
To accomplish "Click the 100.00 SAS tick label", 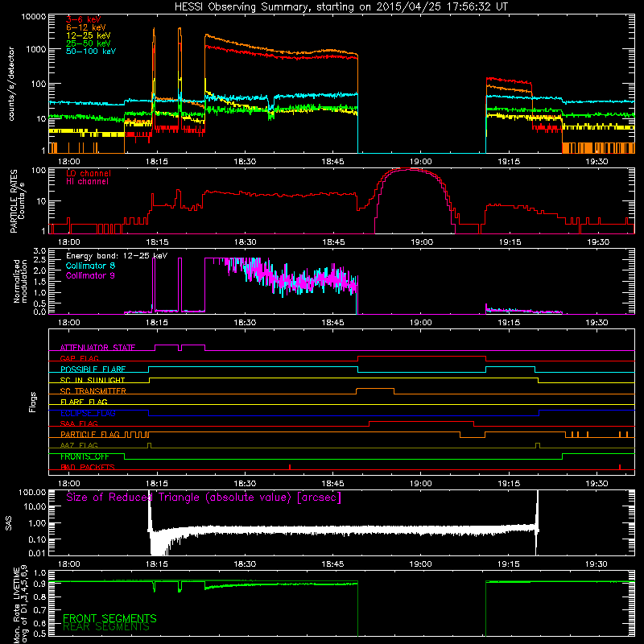I will click(x=32, y=493).
